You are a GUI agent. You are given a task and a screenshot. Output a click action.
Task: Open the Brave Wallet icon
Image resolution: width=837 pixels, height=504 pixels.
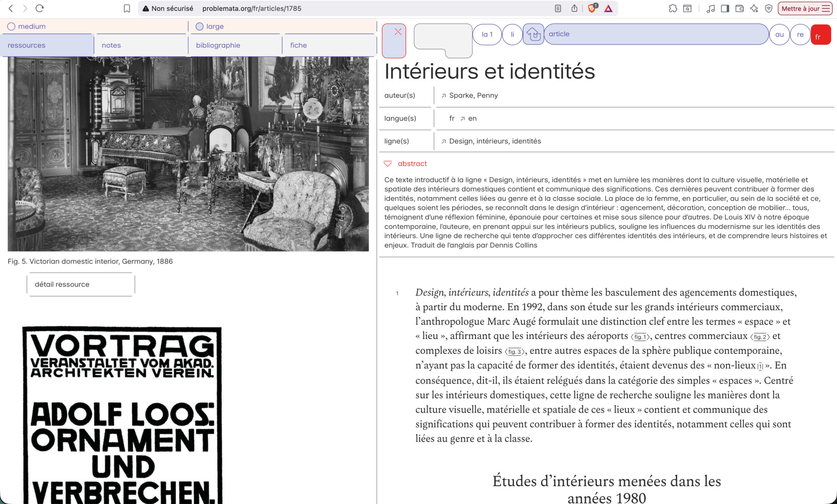740,8
